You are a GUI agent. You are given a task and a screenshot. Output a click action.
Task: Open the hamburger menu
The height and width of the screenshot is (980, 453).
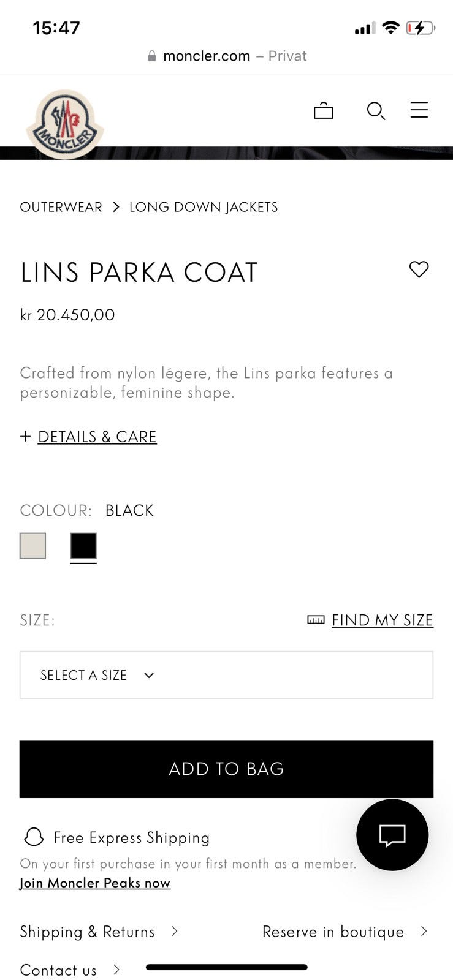(x=419, y=110)
